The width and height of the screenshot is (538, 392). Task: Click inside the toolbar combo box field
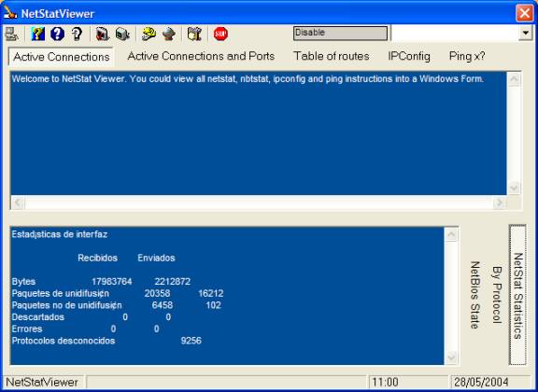pos(455,34)
